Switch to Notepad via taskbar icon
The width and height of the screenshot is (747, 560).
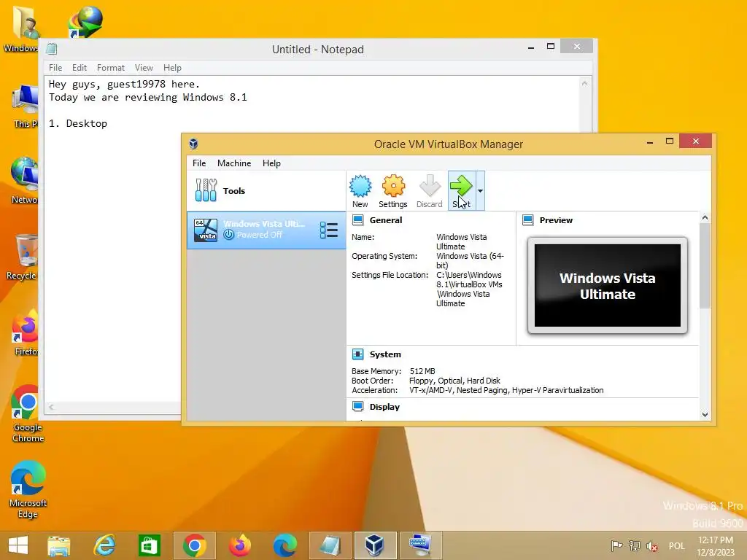click(330, 545)
